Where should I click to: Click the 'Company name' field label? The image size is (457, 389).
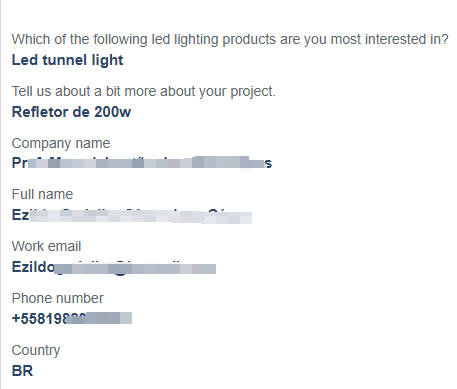click(61, 144)
